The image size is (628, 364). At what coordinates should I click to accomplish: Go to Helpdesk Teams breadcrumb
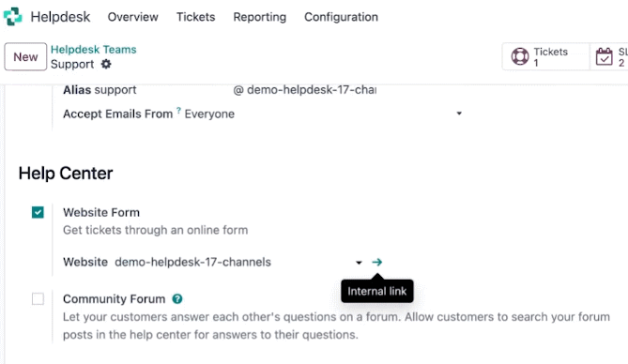pos(94,50)
